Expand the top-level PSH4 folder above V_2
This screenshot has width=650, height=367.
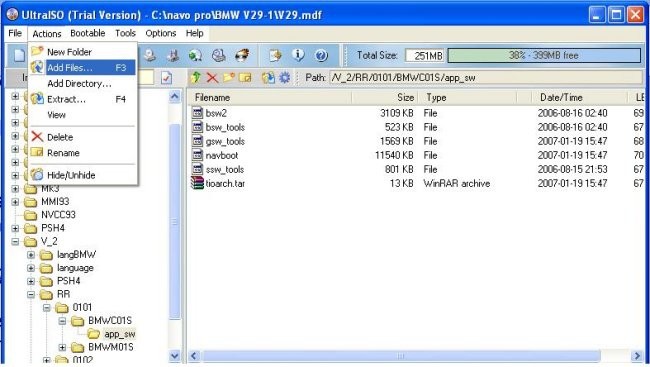click(x=15, y=228)
